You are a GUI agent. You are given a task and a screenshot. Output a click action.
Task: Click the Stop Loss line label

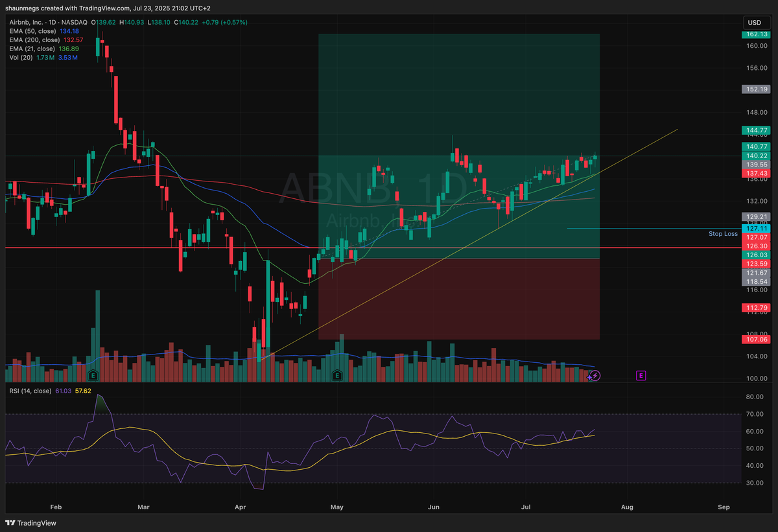[723, 233]
